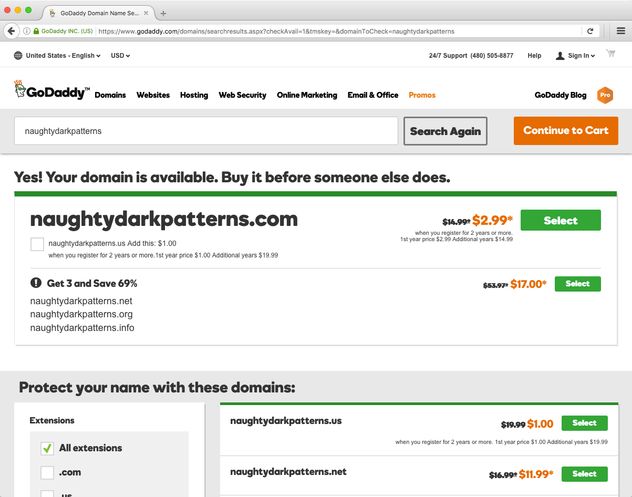Check the .com extension checkbox
The height and width of the screenshot is (497, 632).
(x=47, y=472)
